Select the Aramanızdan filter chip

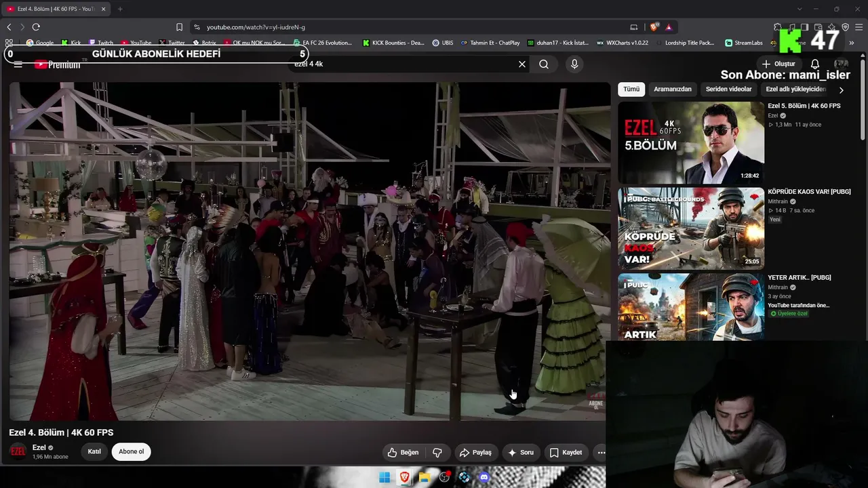[x=673, y=89]
